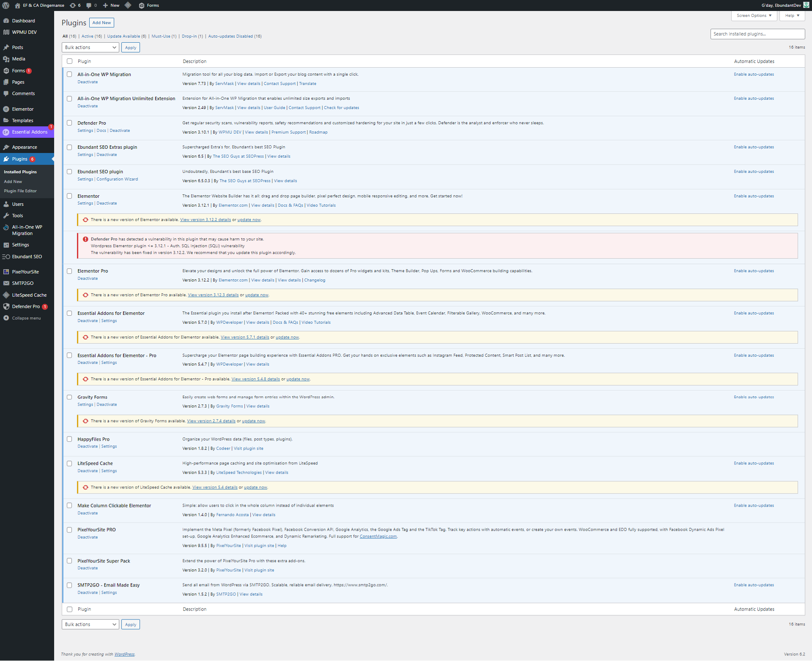This screenshot has height=661, width=812.
Task: Tick the Defender Pro plugin checkbox
Action: (69, 123)
